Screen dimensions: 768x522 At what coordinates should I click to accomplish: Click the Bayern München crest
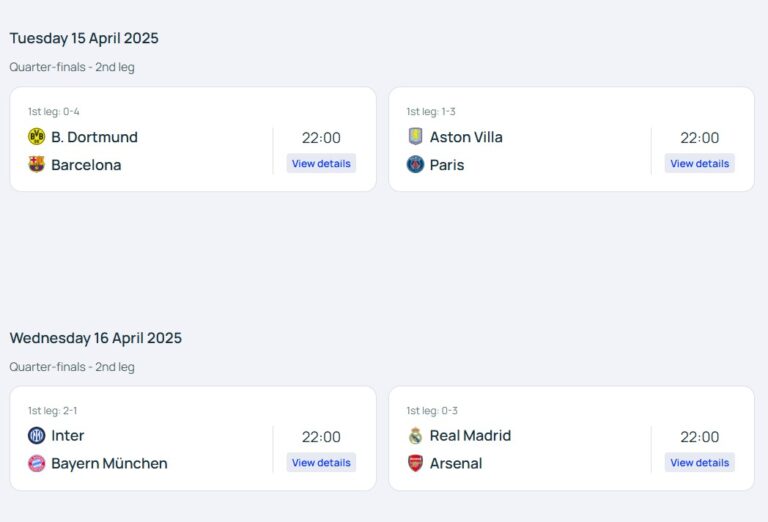pyautogui.click(x=37, y=464)
